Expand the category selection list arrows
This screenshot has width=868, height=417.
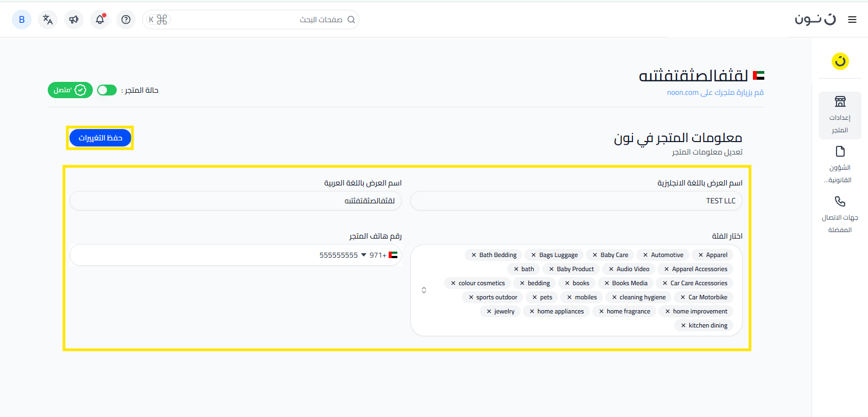click(424, 290)
